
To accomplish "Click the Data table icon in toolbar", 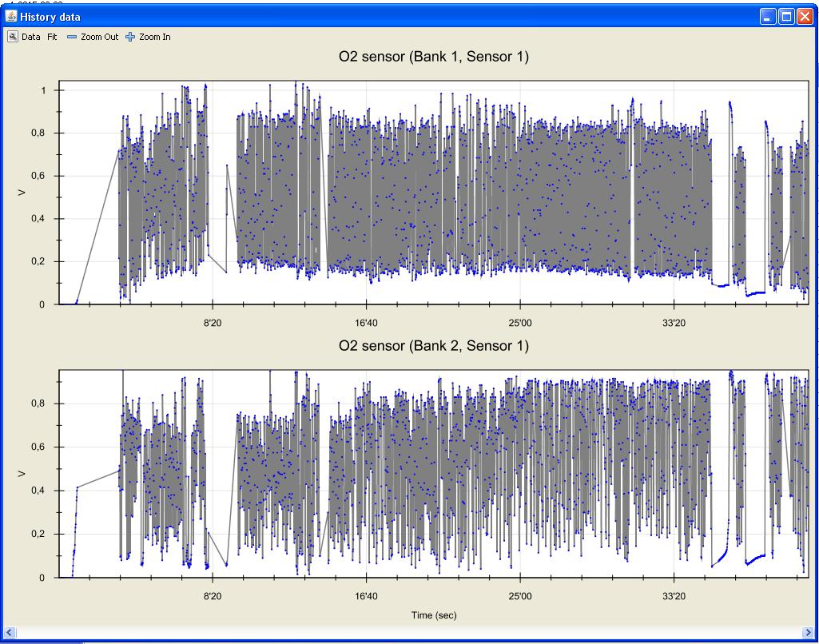I will [x=13, y=37].
